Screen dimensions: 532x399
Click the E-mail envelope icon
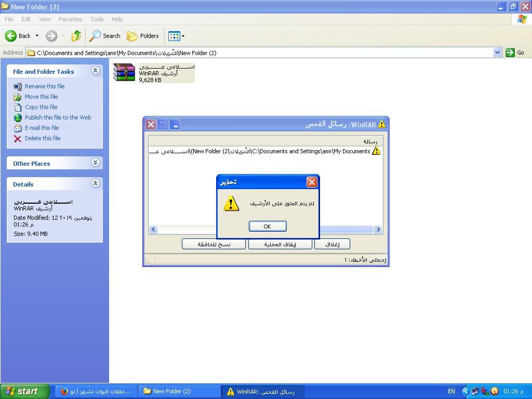[x=18, y=128]
